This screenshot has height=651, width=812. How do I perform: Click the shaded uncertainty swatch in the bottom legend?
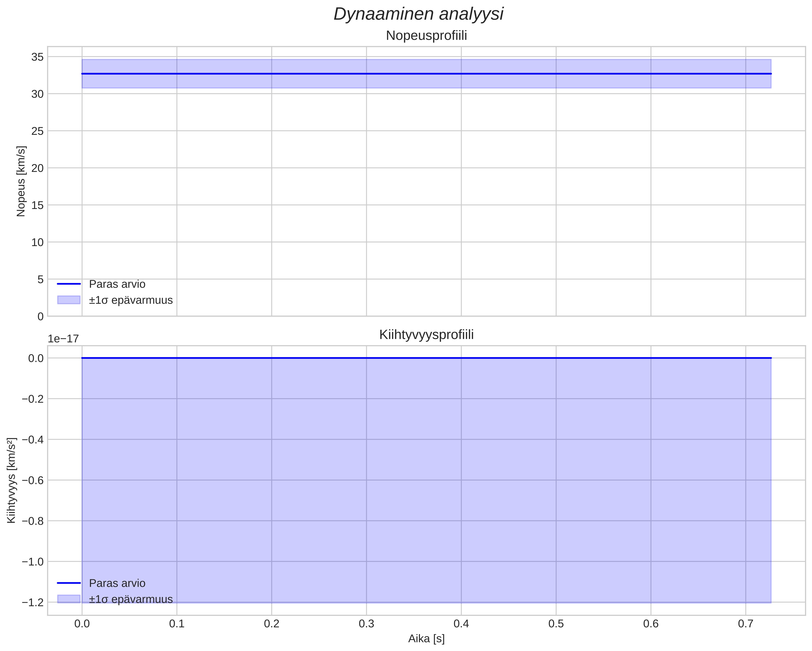(x=69, y=599)
